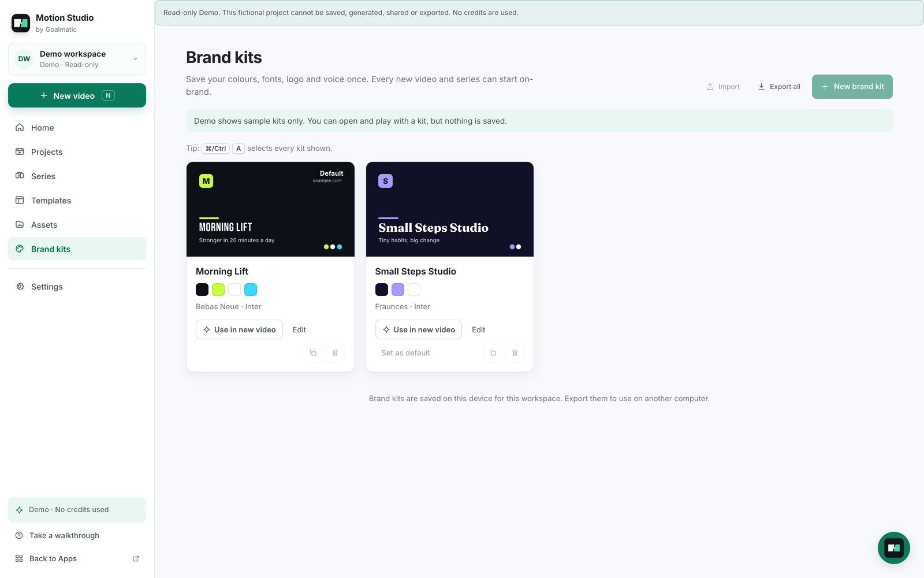Select Small Steps Studio white swatch
924x578 pixels.
[x=414, y=290]
